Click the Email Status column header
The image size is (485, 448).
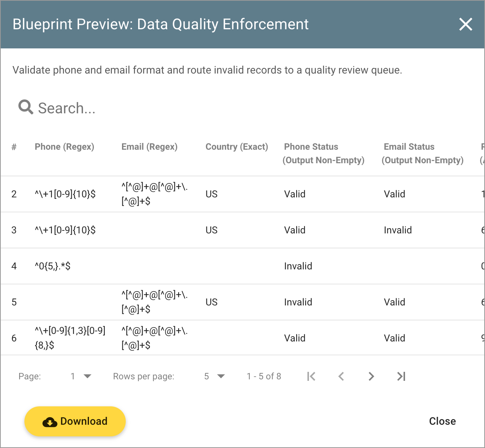tap(423, 153)
